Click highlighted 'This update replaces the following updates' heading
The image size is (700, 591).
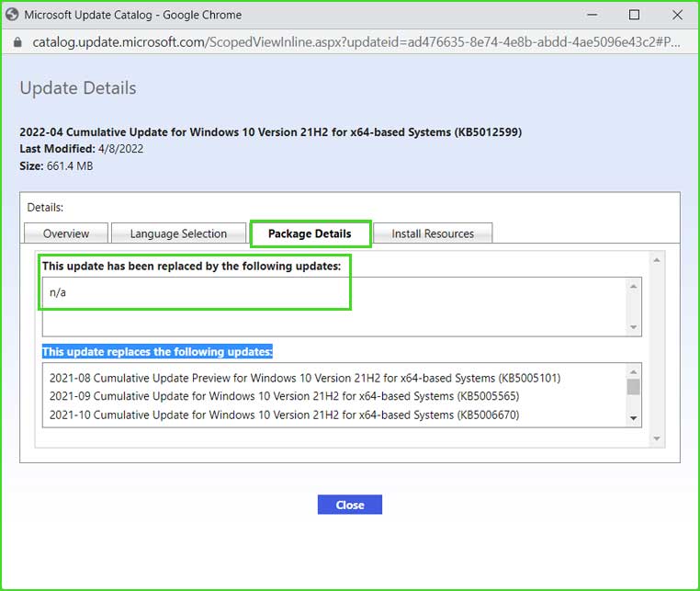[157, 352]
